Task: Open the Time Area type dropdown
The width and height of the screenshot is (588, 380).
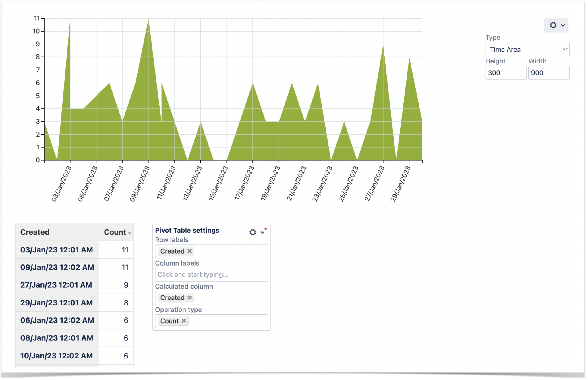Action: [527, 49]
